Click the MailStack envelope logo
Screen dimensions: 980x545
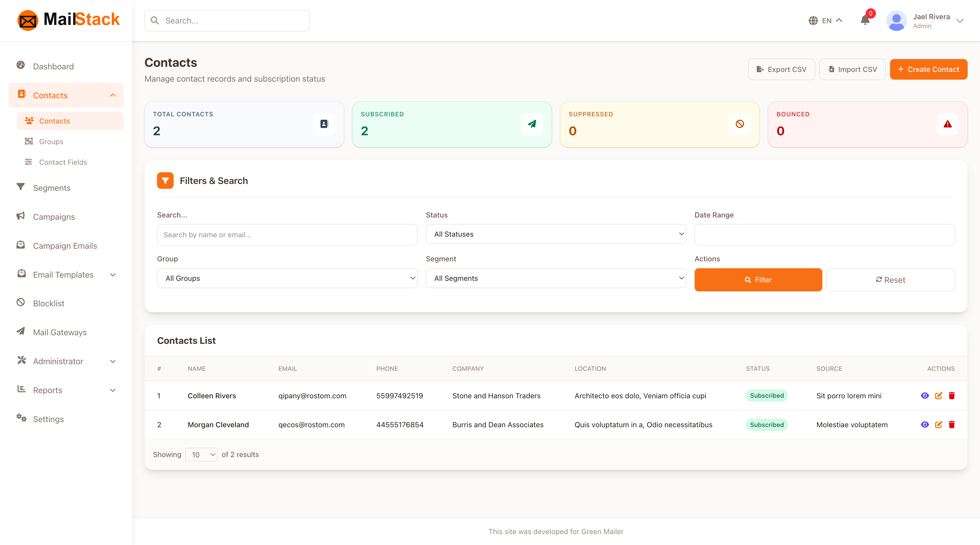(28, 21)
